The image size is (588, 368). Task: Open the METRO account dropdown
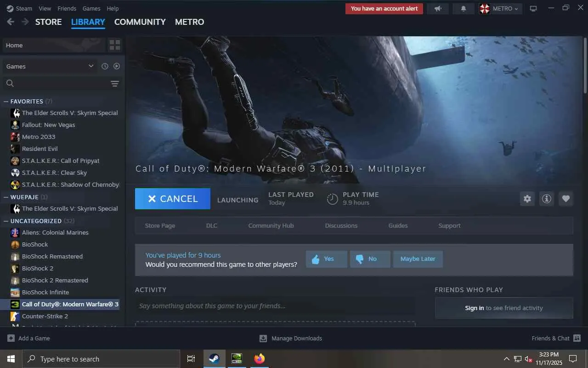501,9
